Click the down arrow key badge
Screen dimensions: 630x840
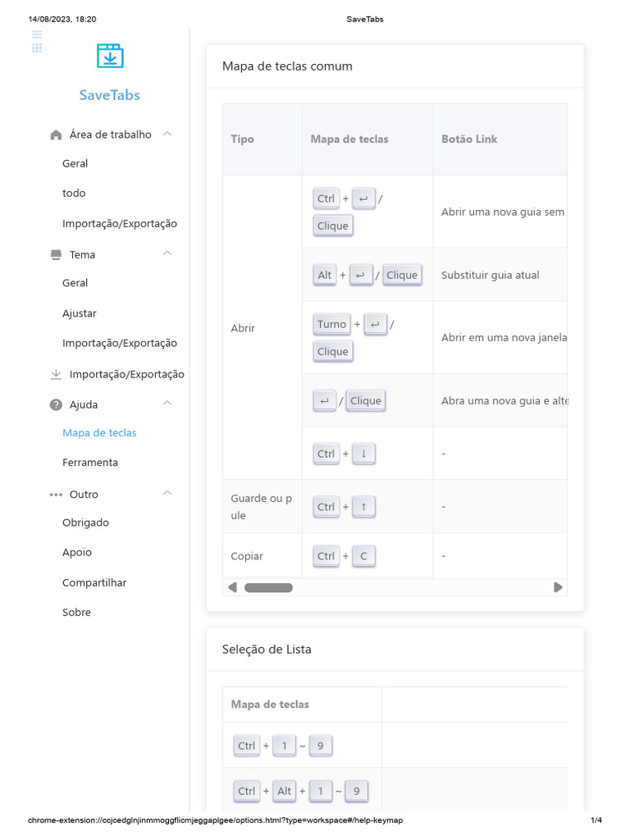(x=363, y=454)
